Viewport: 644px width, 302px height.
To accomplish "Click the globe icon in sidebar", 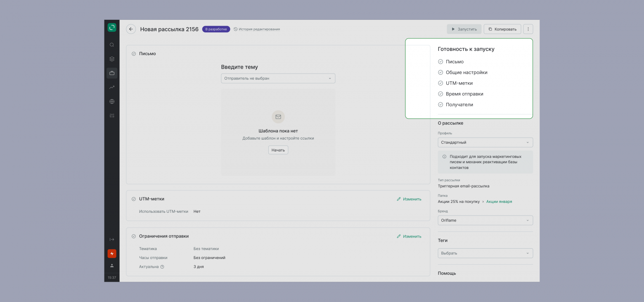I will (112, 102).
